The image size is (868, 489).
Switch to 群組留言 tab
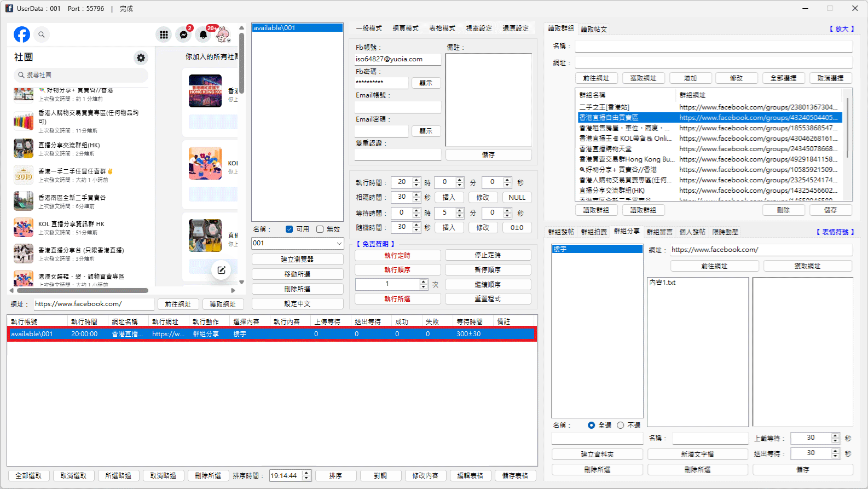659,232
